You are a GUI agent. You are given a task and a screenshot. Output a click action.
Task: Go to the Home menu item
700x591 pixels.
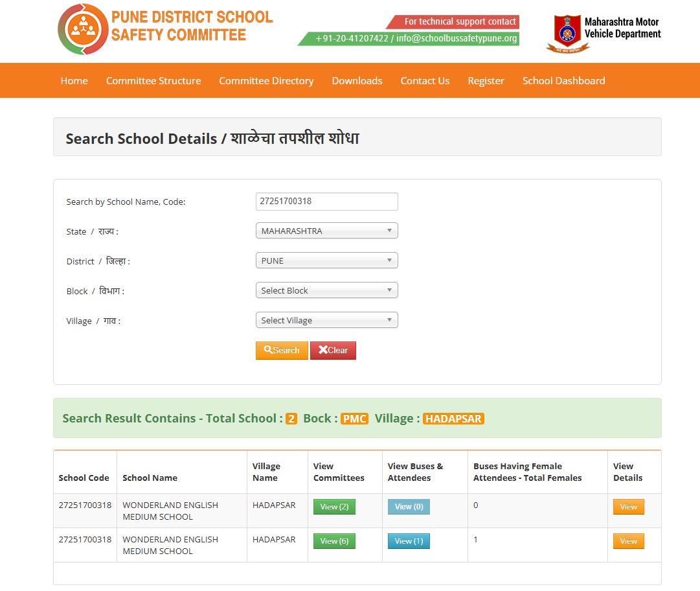point(74,80)
